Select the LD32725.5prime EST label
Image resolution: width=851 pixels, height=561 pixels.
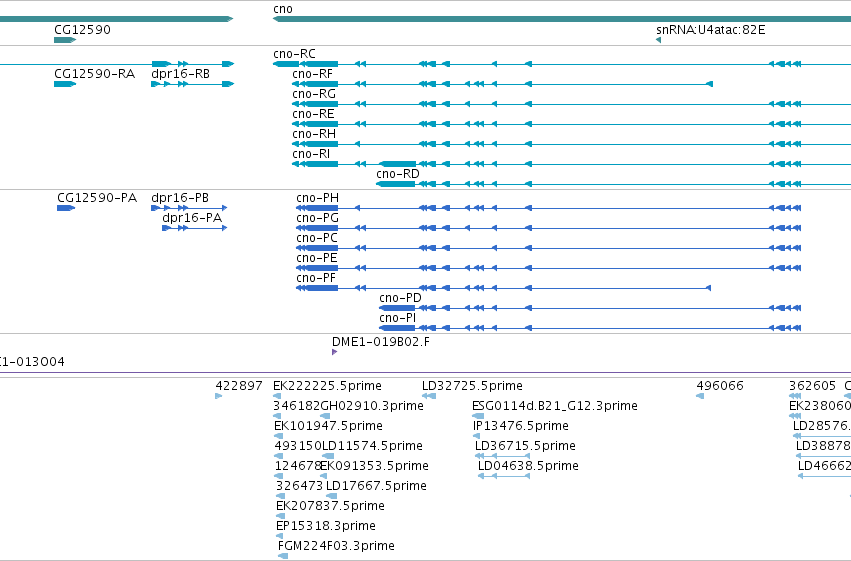(x=472, y=386)
